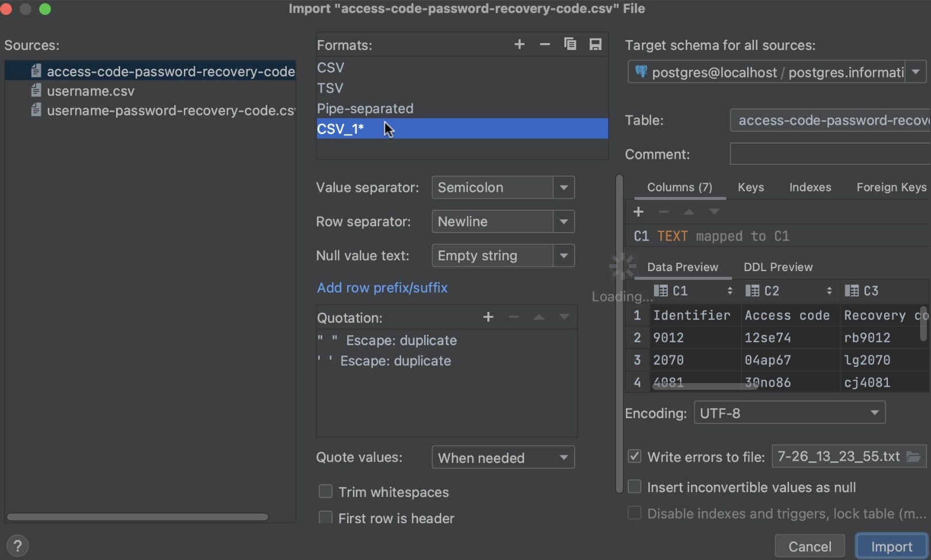Add a column using plus icon in Columns

click(638, 211)
